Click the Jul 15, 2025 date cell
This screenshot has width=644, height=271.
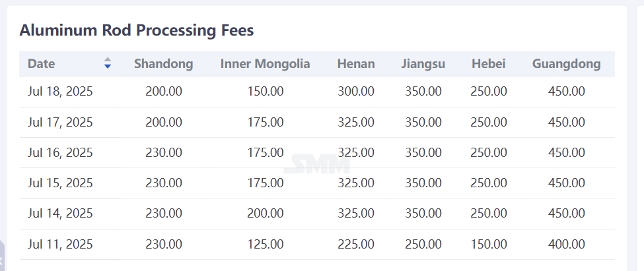(x=60, y=183)
